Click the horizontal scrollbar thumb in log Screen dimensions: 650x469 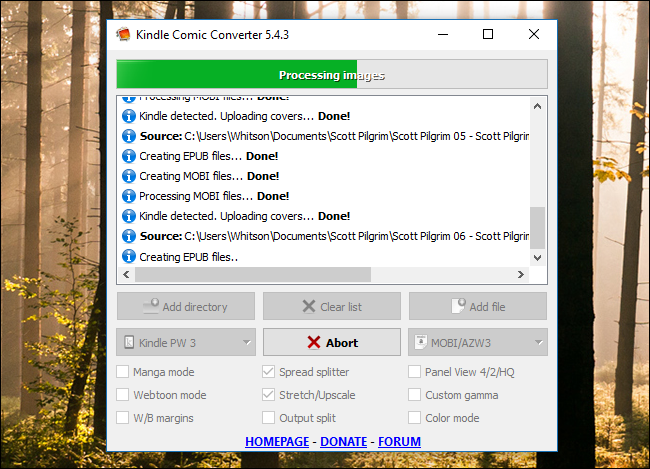tap(253, 275)
